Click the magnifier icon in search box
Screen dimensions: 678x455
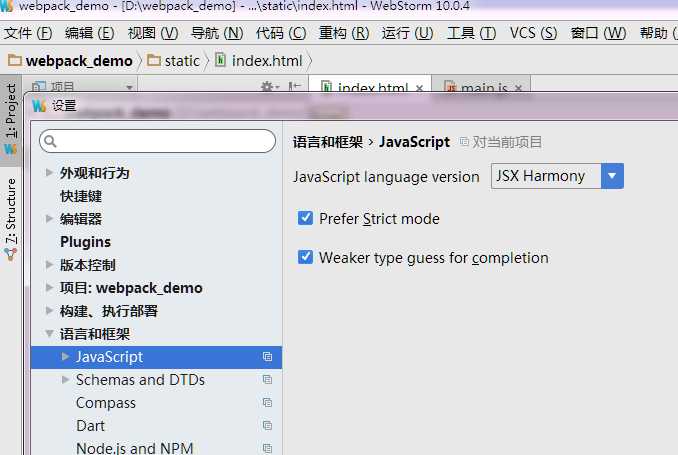[50, 141]
